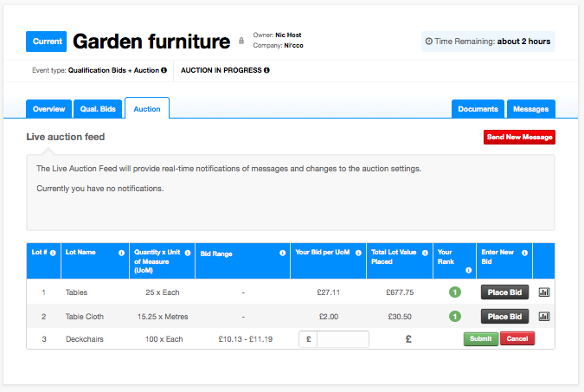Click info icon beside AUCTION IN PROGRESS
The height and width of the screenshot is (392, 584).
(x=266, y=70)
